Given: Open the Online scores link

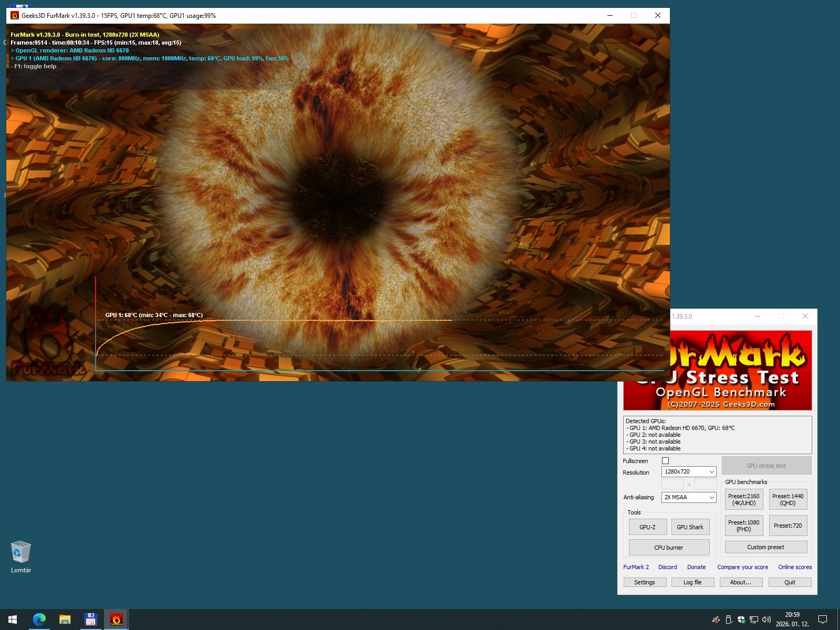Looking at the screenshot, I should click(795, 567).
